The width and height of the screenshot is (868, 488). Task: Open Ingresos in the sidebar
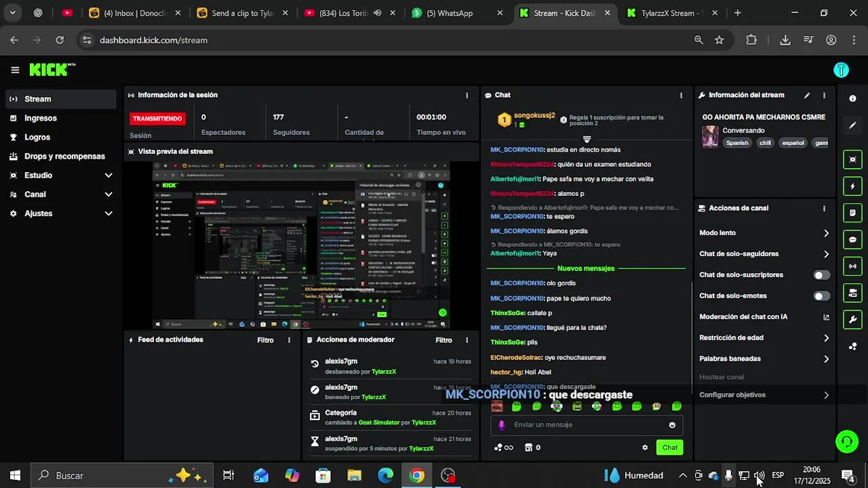point(61,118)
